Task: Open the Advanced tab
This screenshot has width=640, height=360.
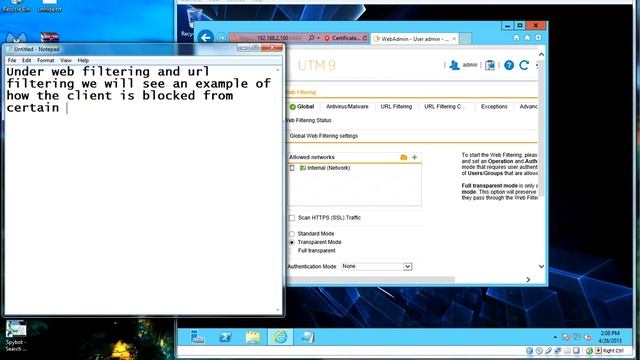Action: click(x=528, y=107)
